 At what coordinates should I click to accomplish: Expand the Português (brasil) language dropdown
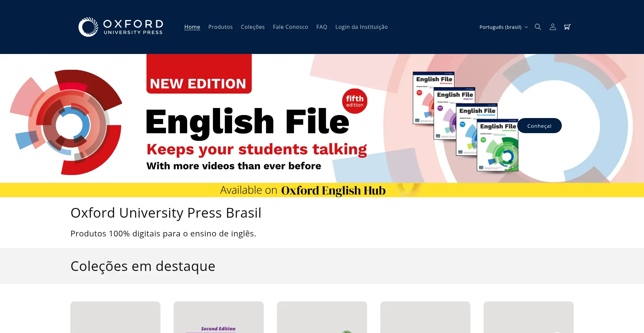(503, 27)
